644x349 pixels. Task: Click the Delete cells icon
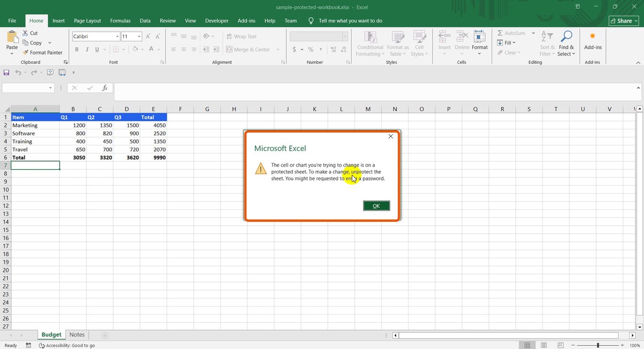tap(462, 37)
